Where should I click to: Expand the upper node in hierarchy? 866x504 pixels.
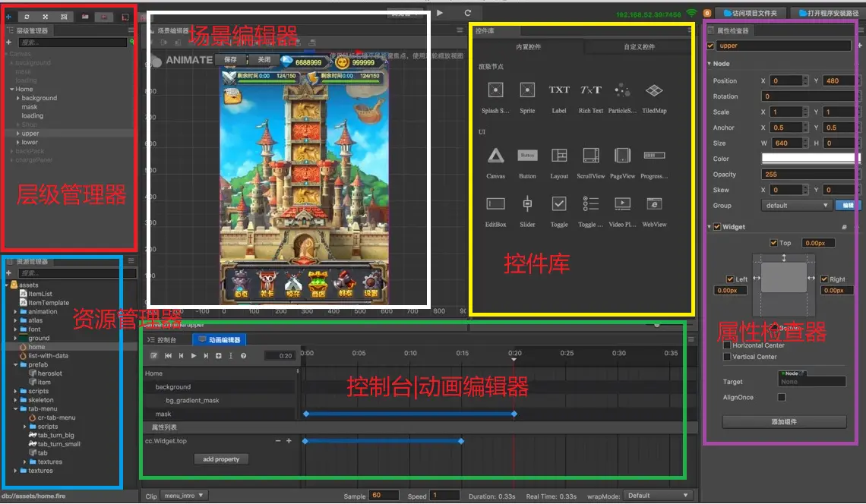point(18,134)
